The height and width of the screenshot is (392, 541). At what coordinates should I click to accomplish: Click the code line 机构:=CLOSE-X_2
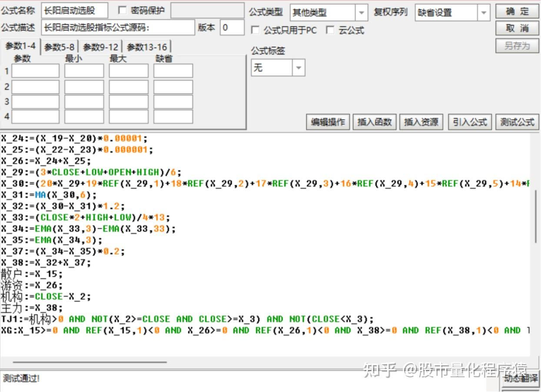[x=46, y=296]
